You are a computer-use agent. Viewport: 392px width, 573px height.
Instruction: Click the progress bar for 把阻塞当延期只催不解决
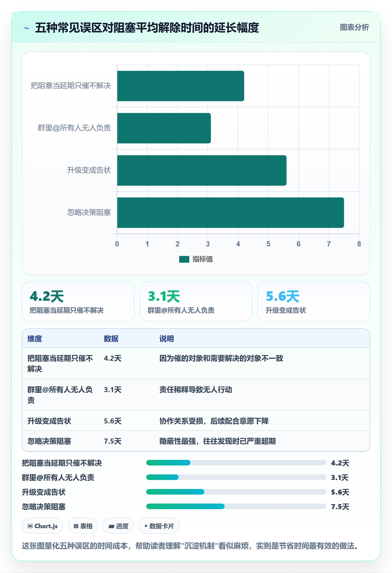[236, 463]
